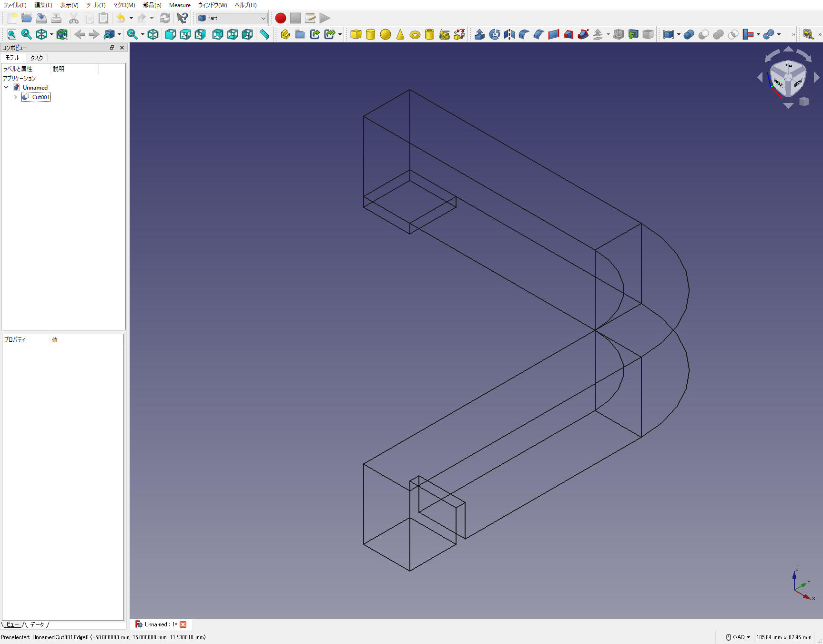Fit all content in the view

(12, 34)
